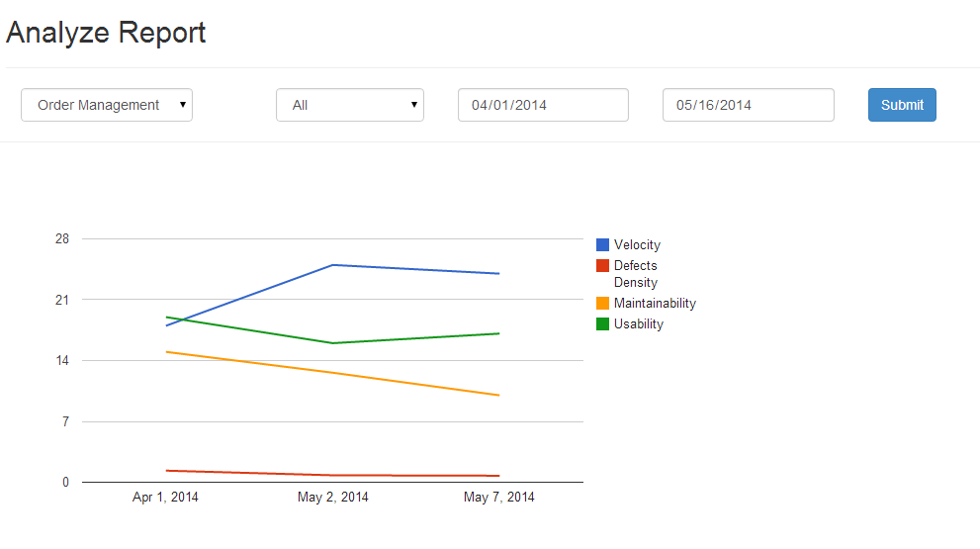
Task: Select the green Usability legend swatch
Action: (602, 323)
